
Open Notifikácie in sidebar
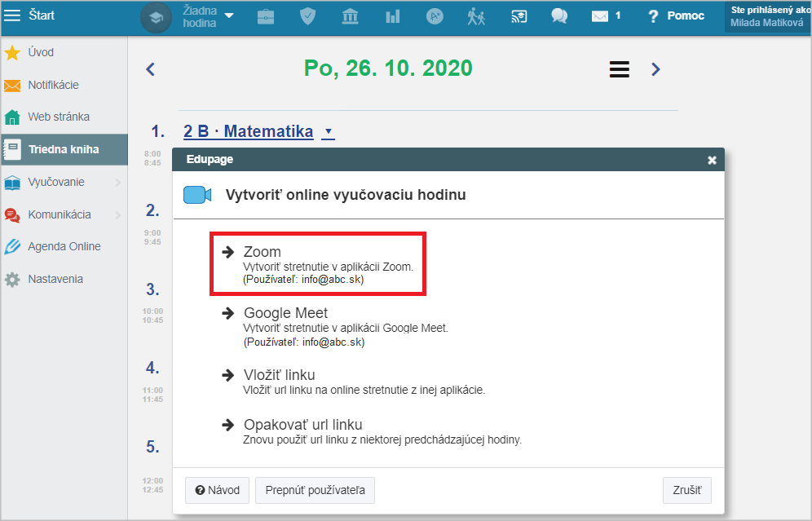(x=53, y=85)
